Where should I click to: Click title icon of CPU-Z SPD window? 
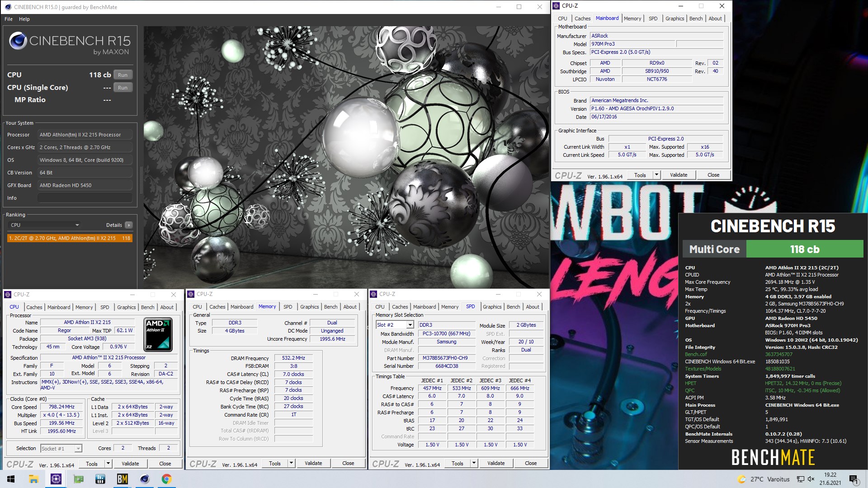(x=373, y=294)
